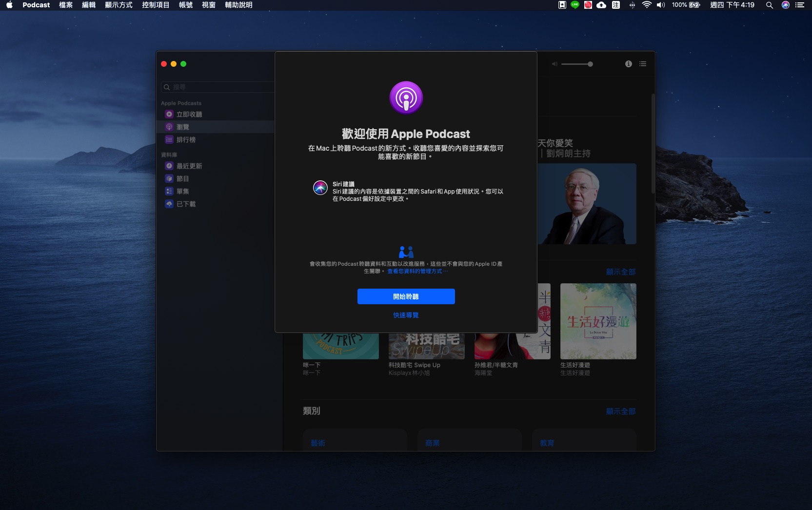Open the Podcast app menu

[x=36, y=5]
